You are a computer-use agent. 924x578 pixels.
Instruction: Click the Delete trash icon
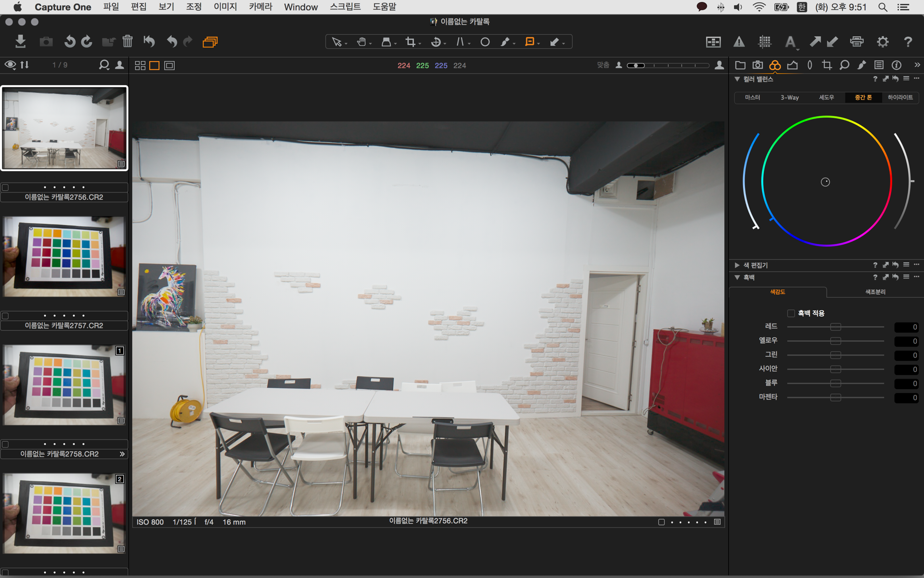(x=128, y=42)
